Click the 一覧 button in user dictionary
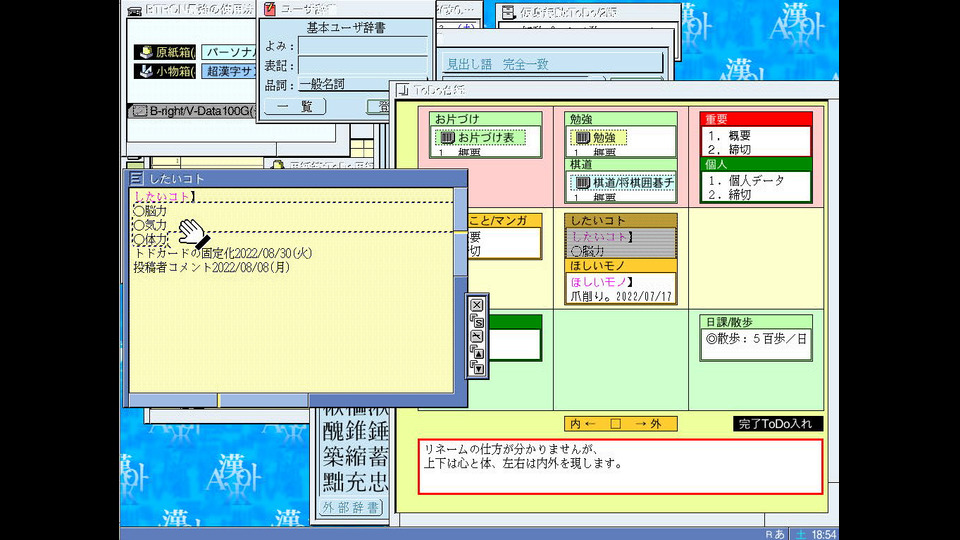This screenshot has height=540, width=960. (294, 107)
